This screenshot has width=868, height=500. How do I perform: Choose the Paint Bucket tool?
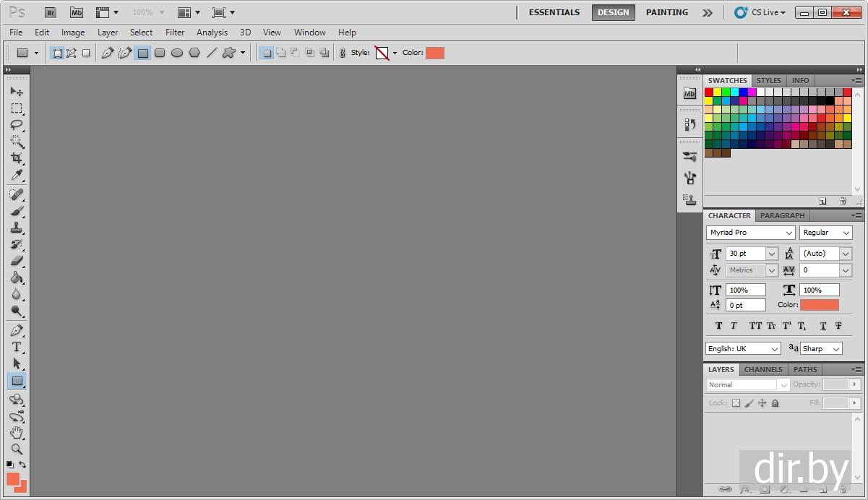17,278
